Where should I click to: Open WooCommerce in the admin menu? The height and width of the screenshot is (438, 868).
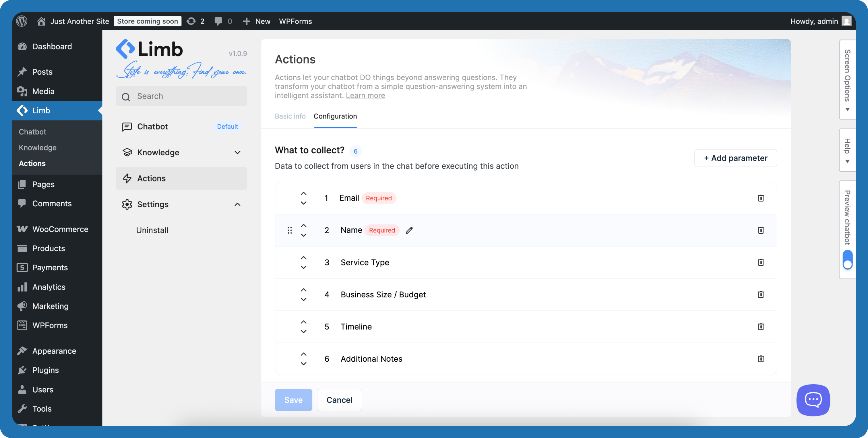point(60,229)
